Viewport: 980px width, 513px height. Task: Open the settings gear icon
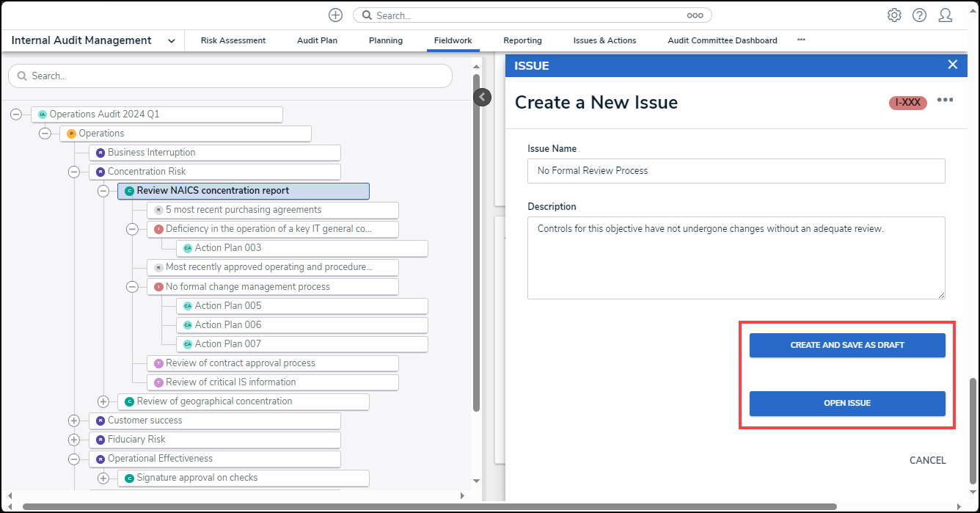893,15
